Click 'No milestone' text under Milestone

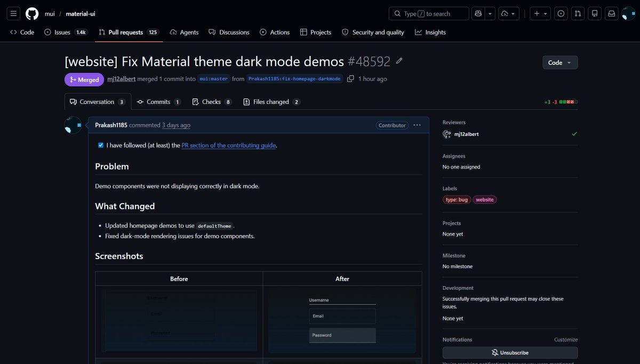click(458, 266)
